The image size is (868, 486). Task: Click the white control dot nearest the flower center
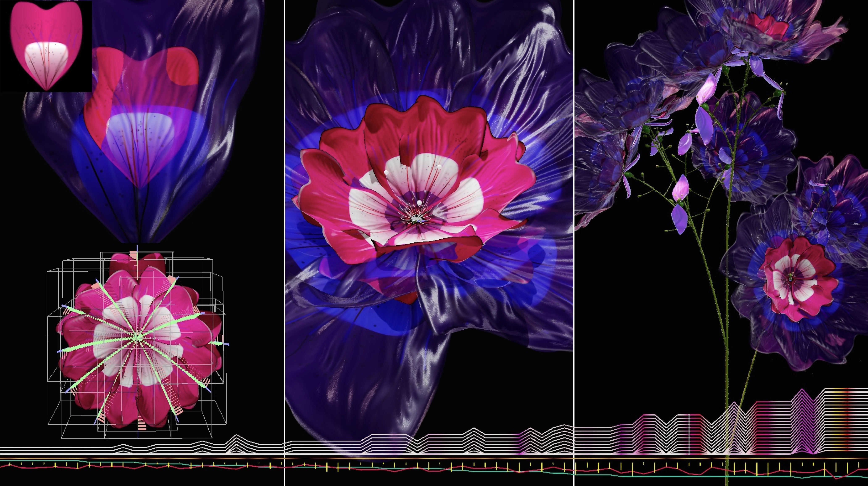click(420, 203)
